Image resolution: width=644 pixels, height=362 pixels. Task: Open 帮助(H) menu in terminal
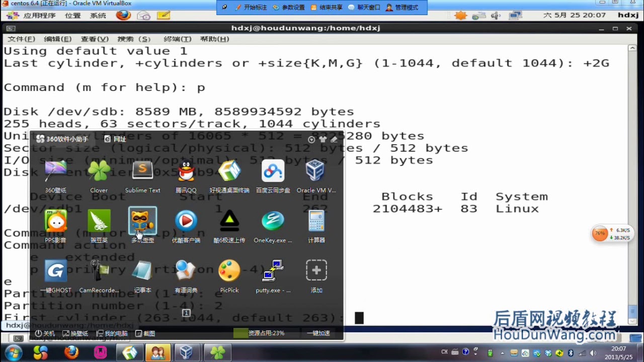coord(215,39)
